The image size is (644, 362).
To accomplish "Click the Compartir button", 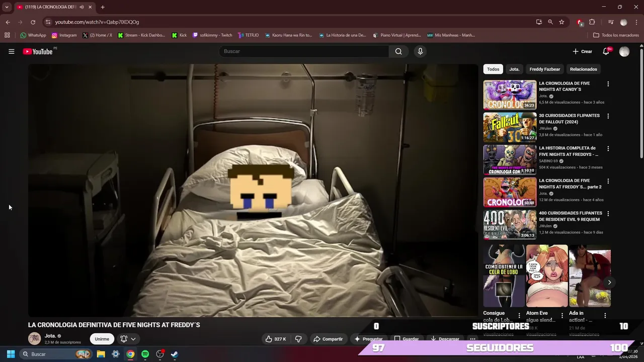I will pyautogui.click(x=328, y=339).
